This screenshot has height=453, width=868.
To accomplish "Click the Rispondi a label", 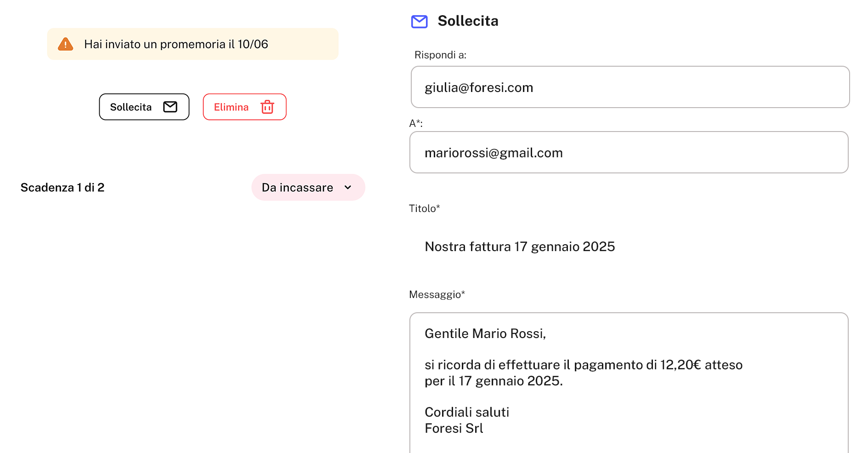I will (x=440, y=55).
